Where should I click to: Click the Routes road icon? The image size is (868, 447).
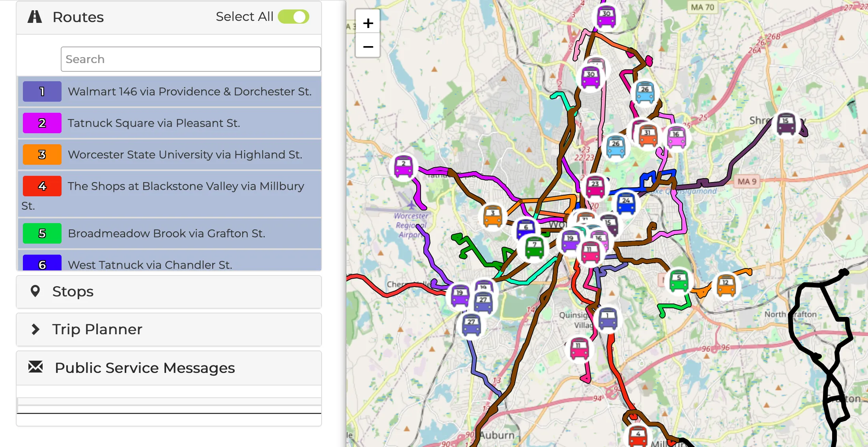[x=35, y=17]
